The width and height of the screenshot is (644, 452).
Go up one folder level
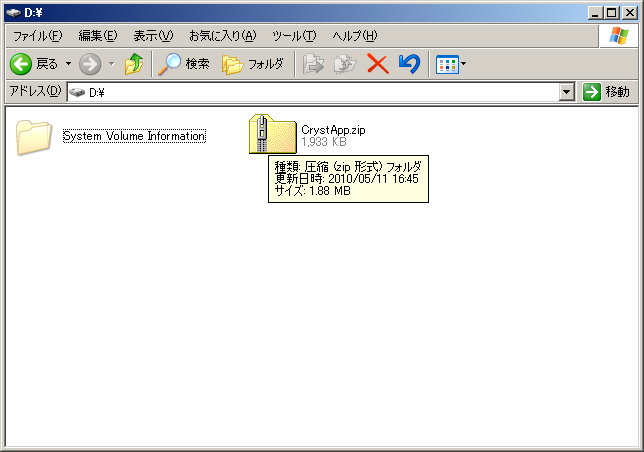[134, 64]
